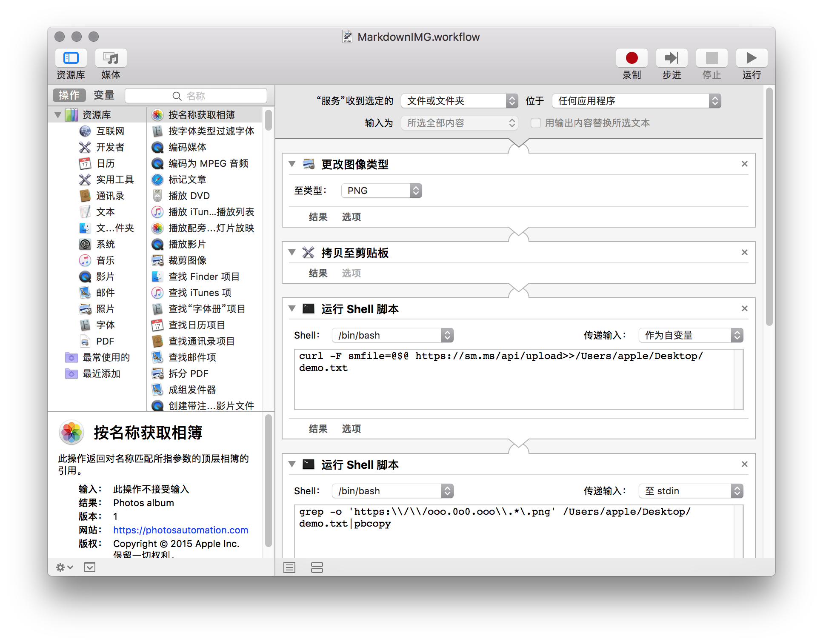823x644 pixels.
Task: Switch to split workflow view icon
Action: 317,567
